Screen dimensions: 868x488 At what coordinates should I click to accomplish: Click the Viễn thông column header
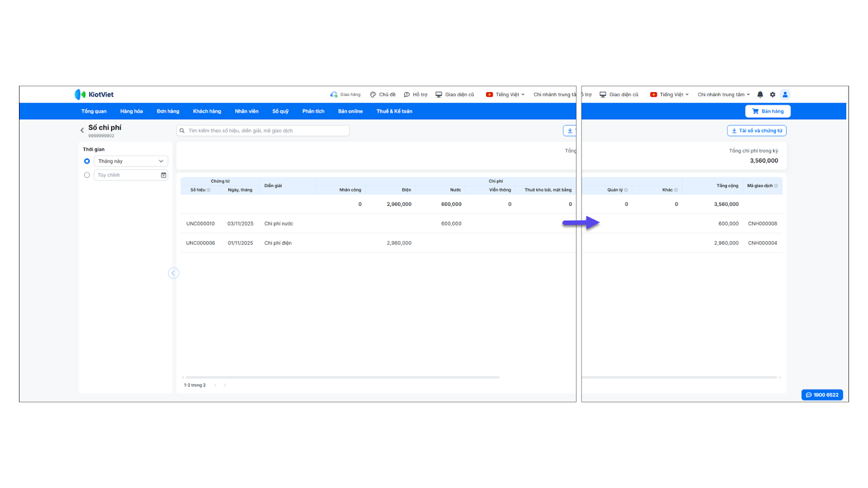pyautogui.click(x=500, y=190)
